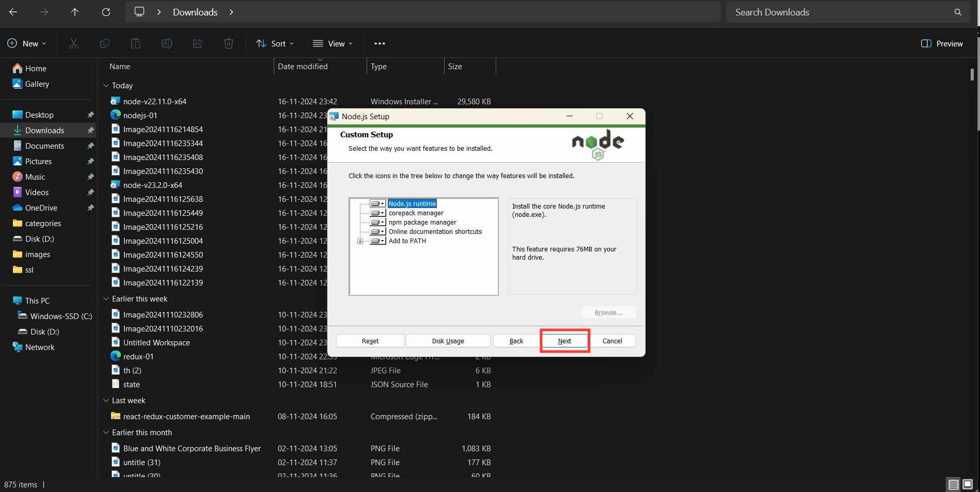Open the ssl folder in sidebar
This screenshot has height=492, width=980.
(29, 269)
